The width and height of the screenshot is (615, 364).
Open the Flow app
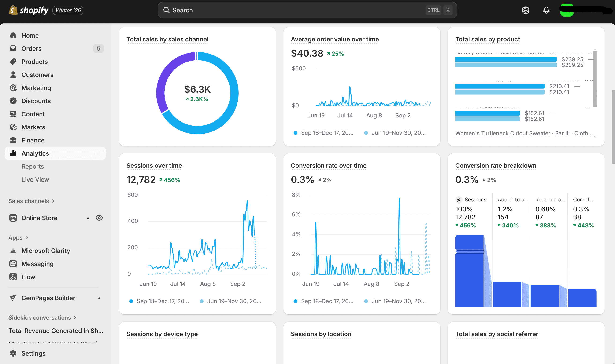point(28,277)
